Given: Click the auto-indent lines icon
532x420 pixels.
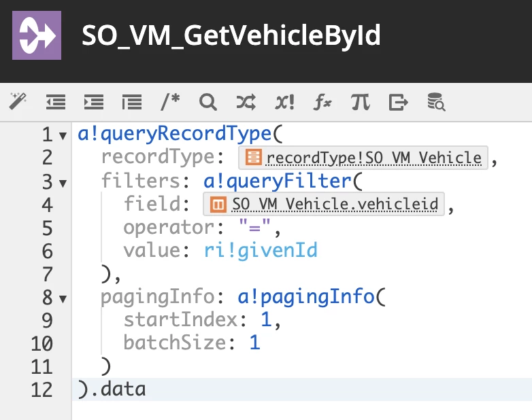Looking at the screenshot, I should coord(132,102).
